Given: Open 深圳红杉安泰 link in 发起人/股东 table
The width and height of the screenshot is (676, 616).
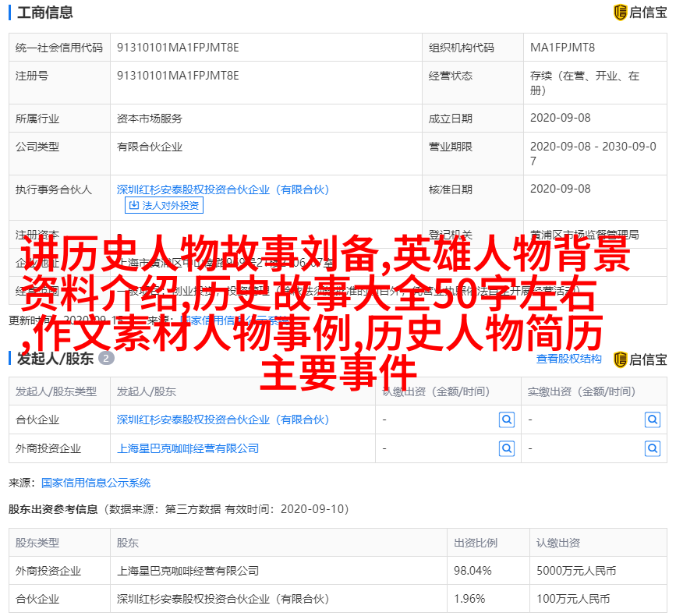Looking at the screenshot, I should point(223,420).
